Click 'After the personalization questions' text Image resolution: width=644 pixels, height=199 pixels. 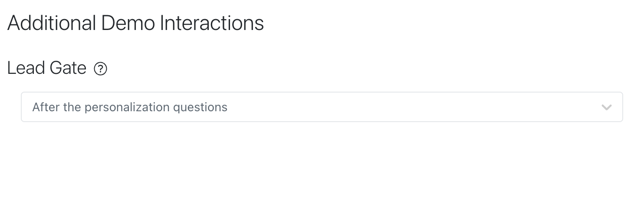coord(130,107)
